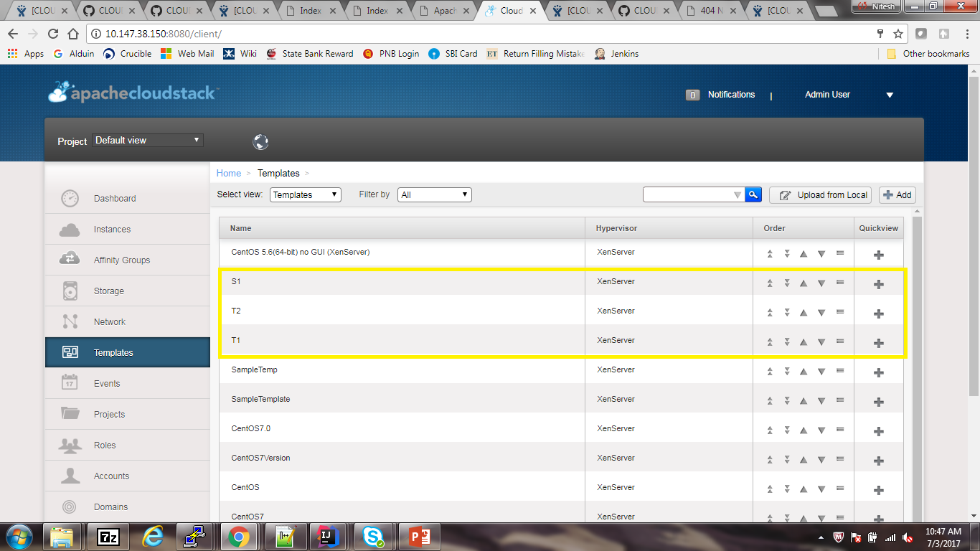Open the S1 template entry
This screenshot has width=980, height=551.
(x=236, y=281)
